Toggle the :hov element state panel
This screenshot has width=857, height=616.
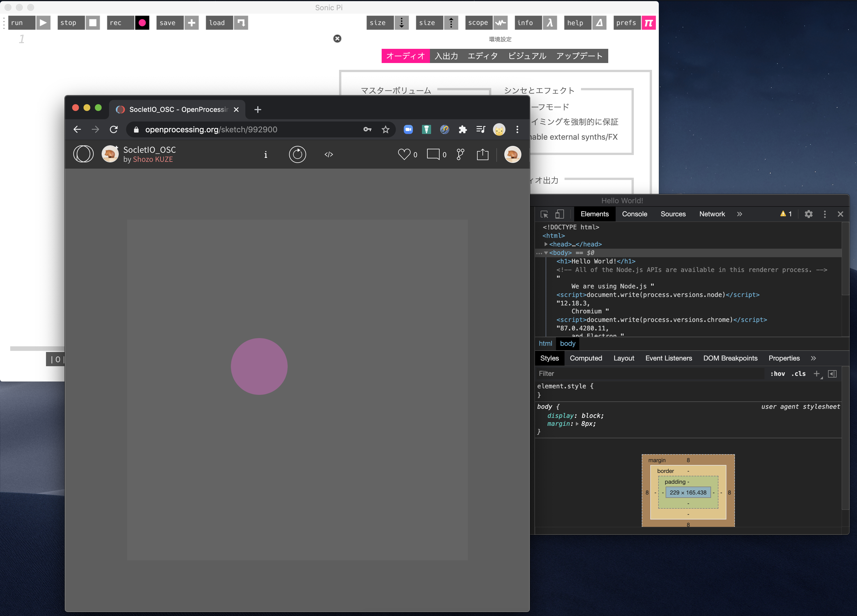point(777,374)
